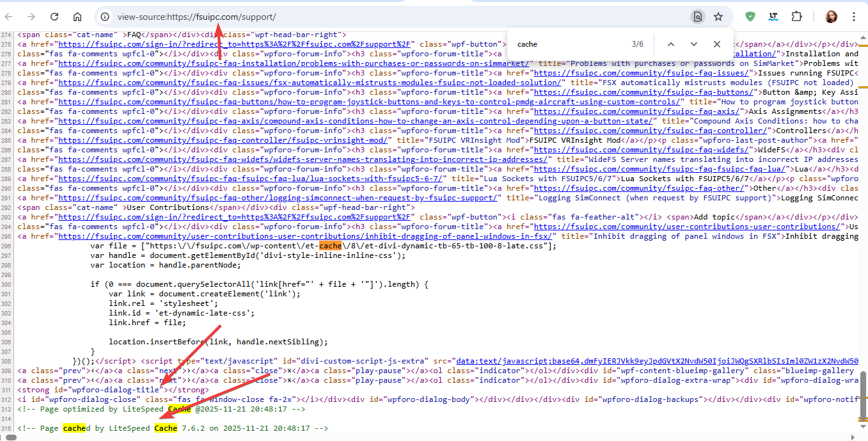Close the find bar
The width and height of the screenshot is (868, 441).
point(717,44)
